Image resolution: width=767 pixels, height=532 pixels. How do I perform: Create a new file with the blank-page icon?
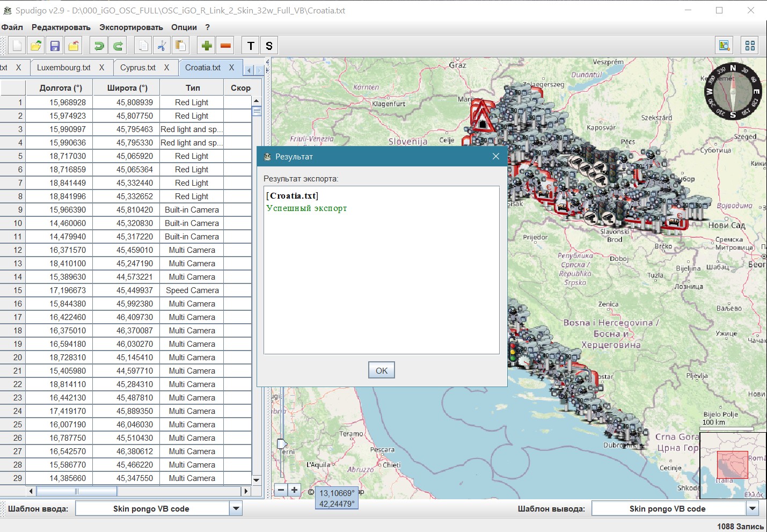pyautogui.click(x=17, y=46)
